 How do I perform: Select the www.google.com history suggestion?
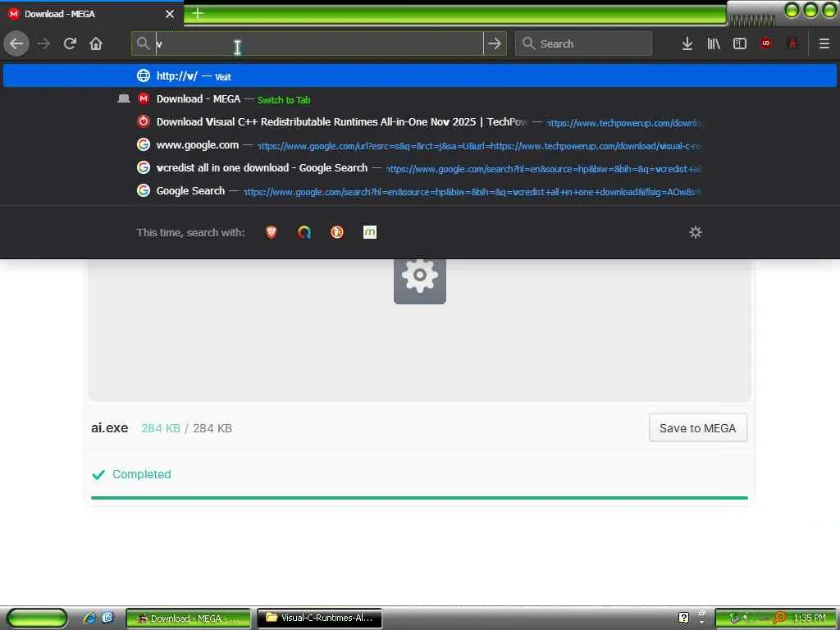419,145
